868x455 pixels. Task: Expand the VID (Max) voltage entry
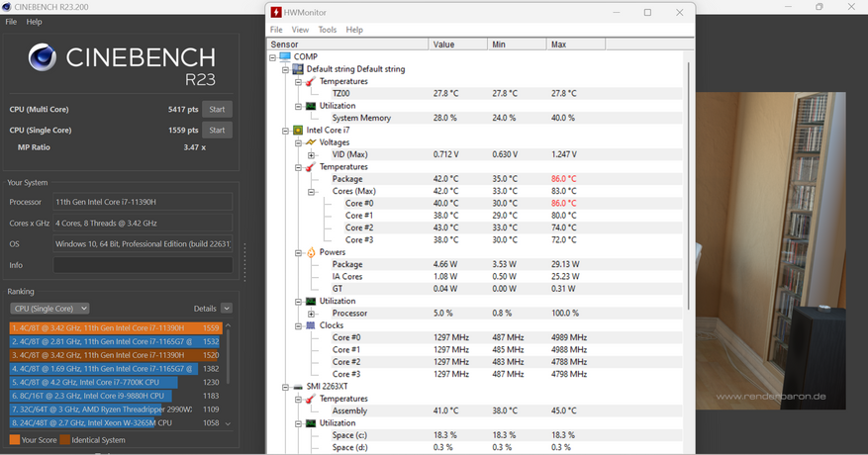[311, 155]
